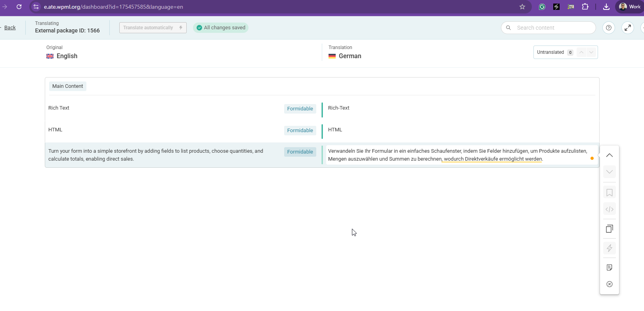Jump to next untranslated segment arrow

591,52
